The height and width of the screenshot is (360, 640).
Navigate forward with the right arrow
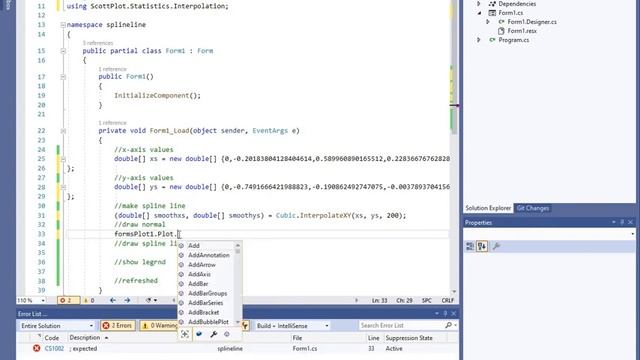127,300
